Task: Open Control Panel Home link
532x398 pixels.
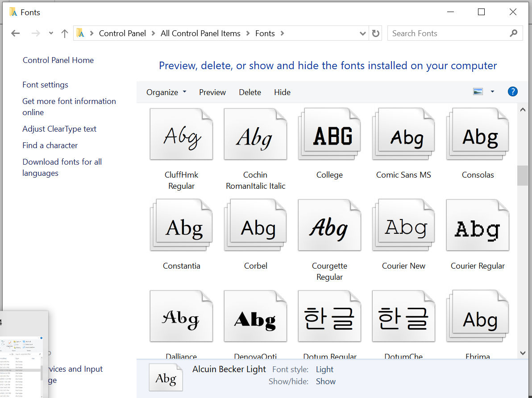Action: tap(58, 60)
